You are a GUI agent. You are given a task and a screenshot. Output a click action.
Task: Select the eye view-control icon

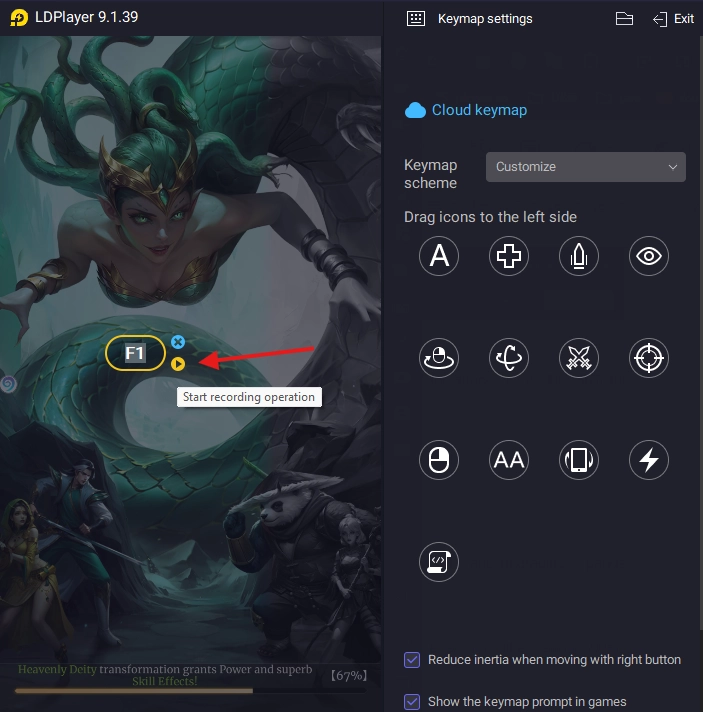649,256
